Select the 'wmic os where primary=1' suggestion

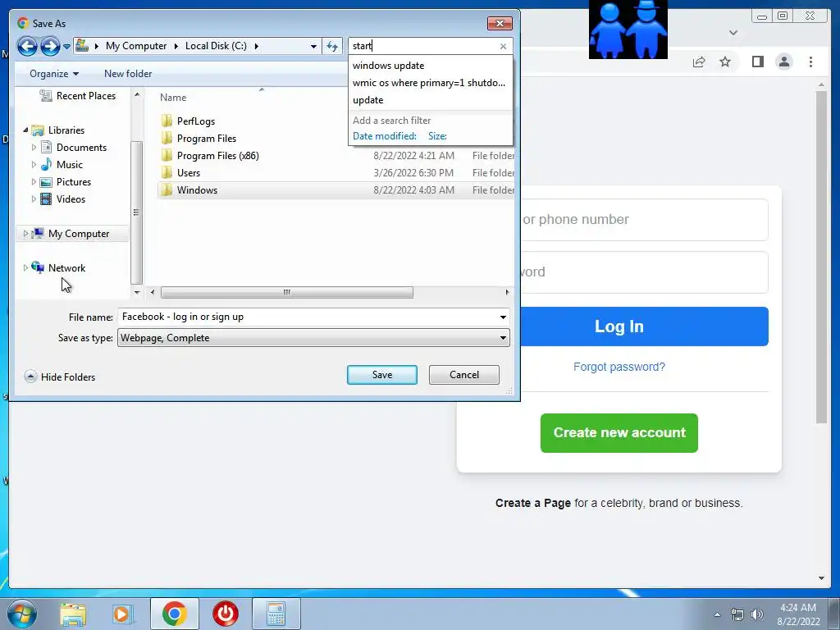[428, 83]
